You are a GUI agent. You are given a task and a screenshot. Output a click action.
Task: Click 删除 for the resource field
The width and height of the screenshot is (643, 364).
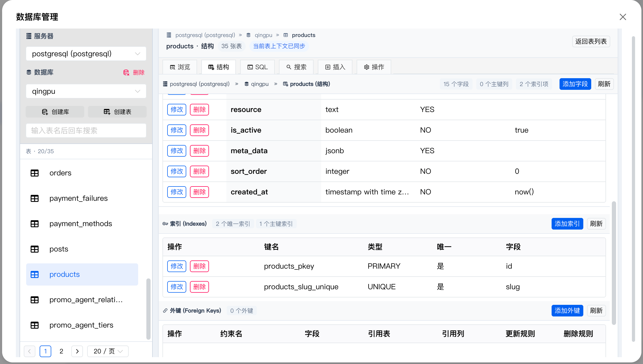pyautogui.click(x=199, y=110)
